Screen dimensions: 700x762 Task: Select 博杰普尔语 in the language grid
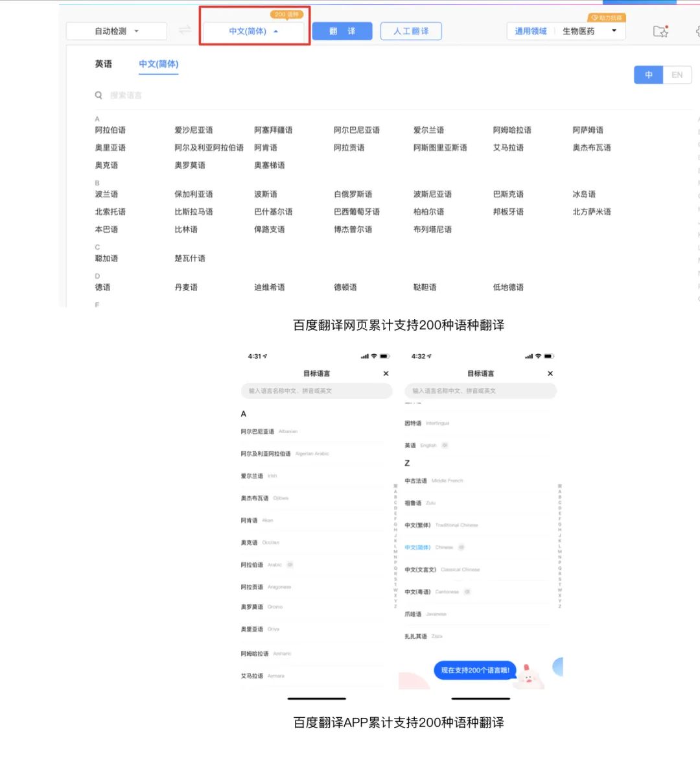(353, 229)
